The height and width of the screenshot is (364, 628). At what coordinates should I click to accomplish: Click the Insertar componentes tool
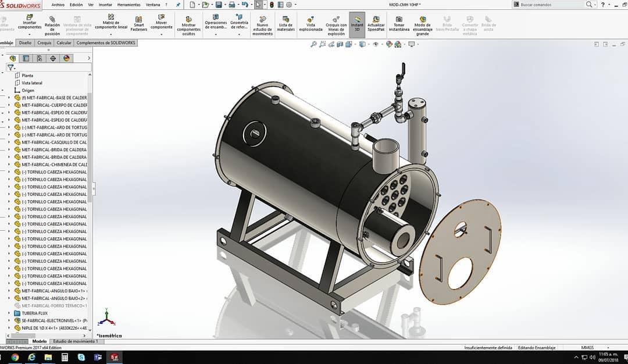click(x=29, y=22)
